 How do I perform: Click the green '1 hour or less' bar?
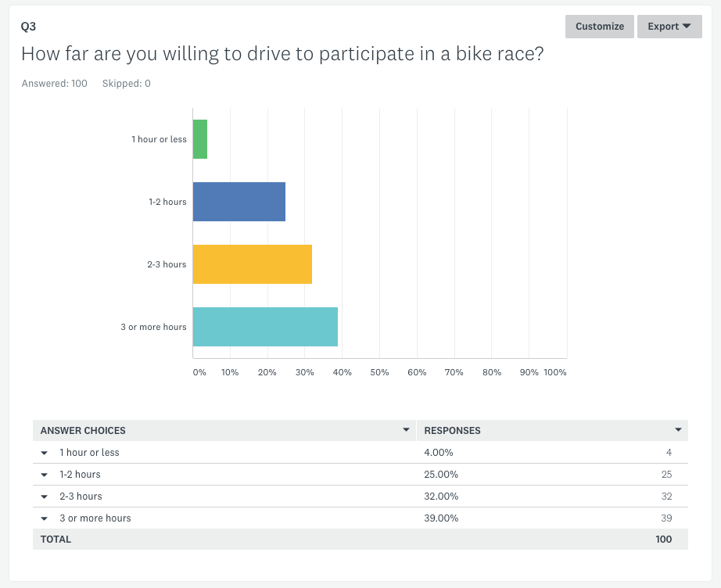point(200,139)
